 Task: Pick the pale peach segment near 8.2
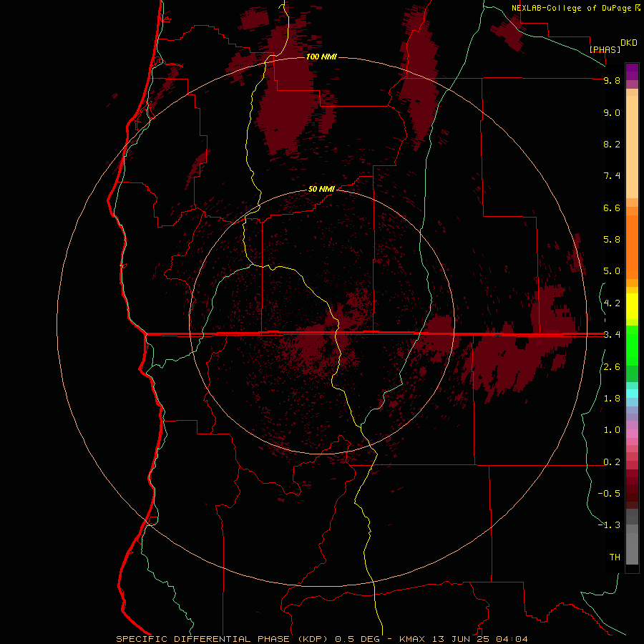coord(632,147)
